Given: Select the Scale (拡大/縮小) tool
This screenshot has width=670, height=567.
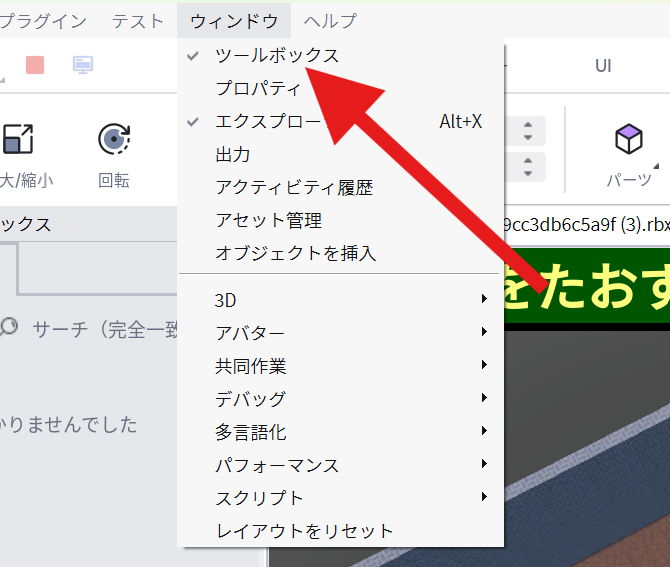Looking at the screenshot, I should point(18,140).
